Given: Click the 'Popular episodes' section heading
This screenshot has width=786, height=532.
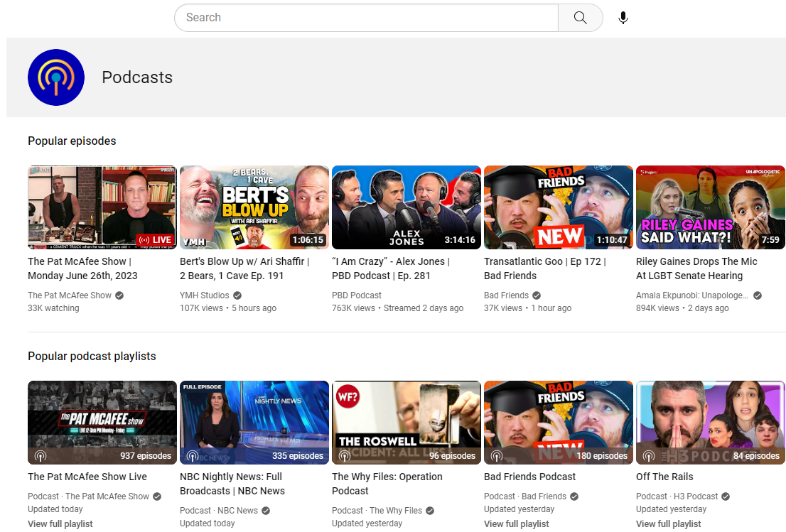Looking at the screenshot, I should click(x=72, y=141).
